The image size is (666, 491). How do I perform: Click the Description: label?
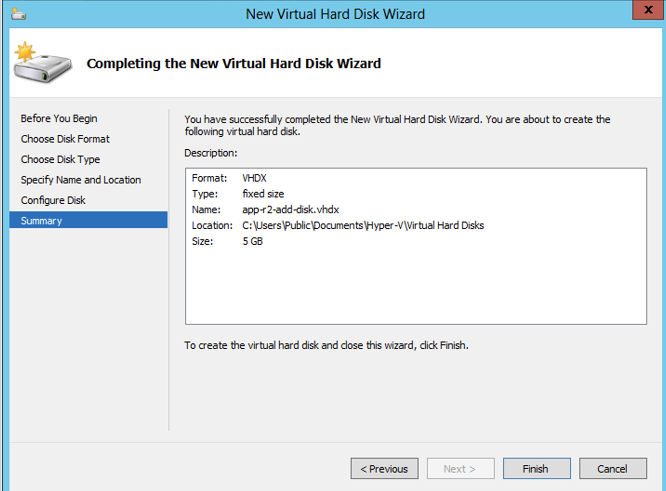pos(211,153)
